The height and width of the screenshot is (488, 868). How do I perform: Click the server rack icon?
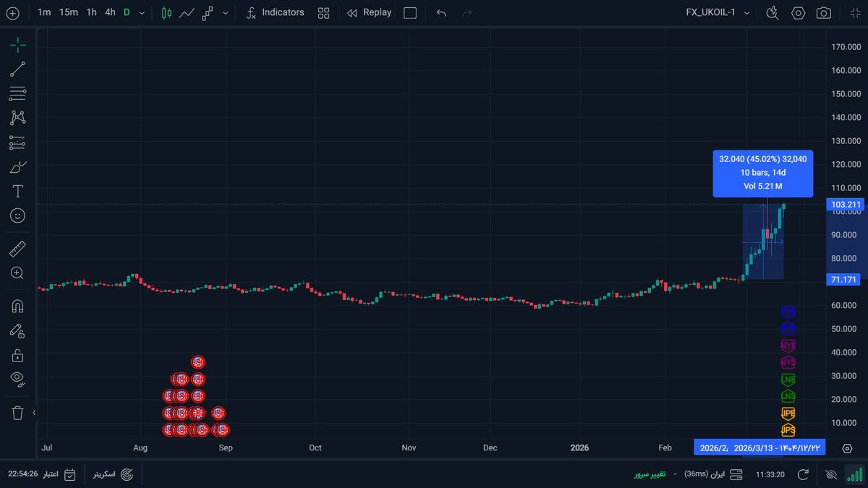click(736, 474)
